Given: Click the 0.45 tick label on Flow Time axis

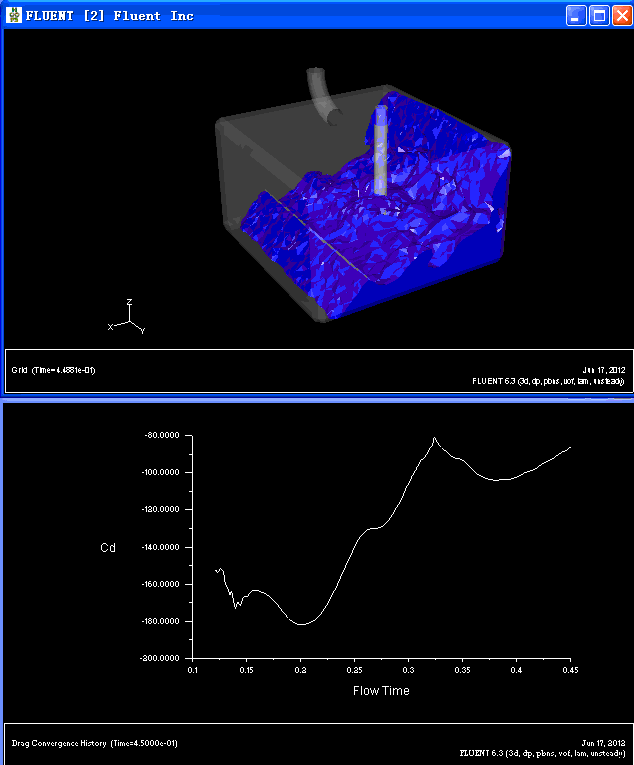Looking at the screenshot, I should tap(570, 670).
